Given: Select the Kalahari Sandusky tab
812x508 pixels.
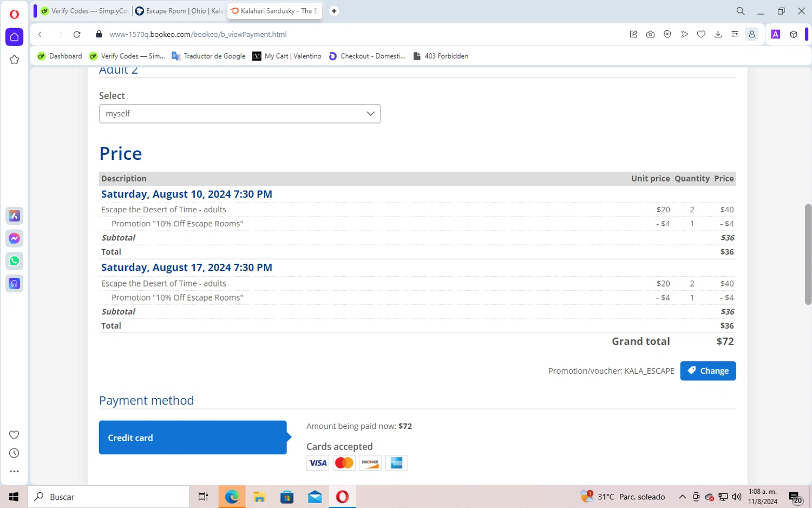Looking at the screenshot, I should coord(275,11).
